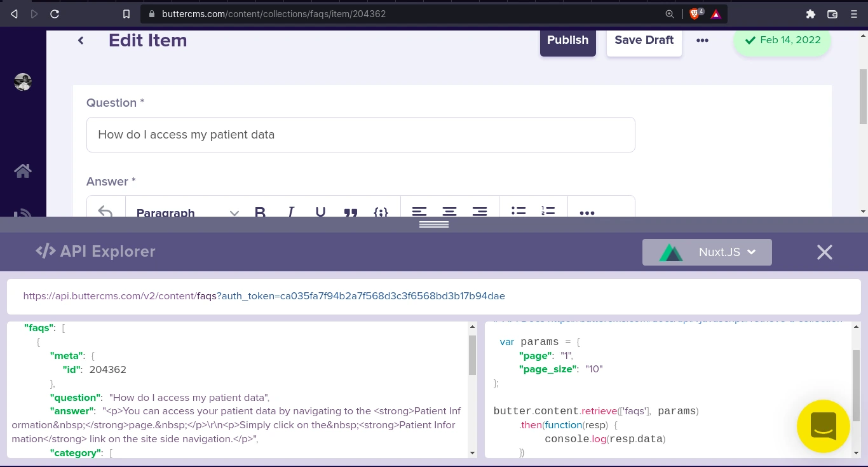This screenshot has height=467, width=868.
Task: Undo last edit in Answer editor
Action: point(105,212)
